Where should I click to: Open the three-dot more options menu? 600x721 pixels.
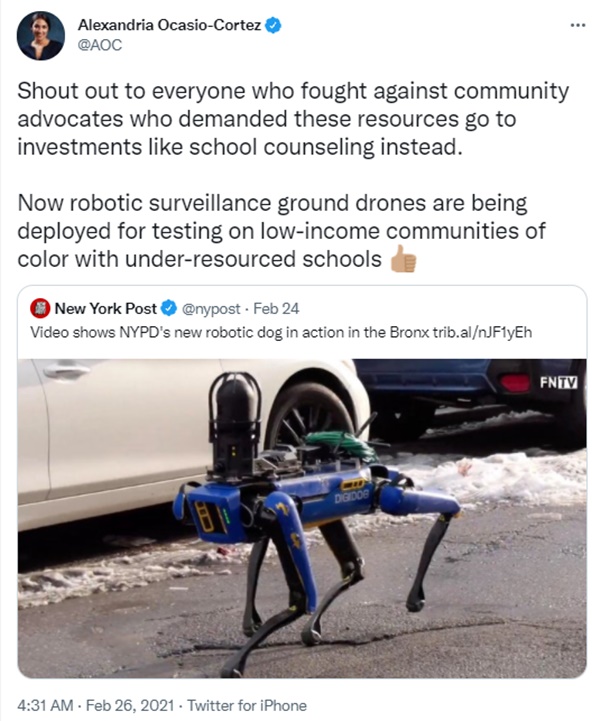[577, 25]
